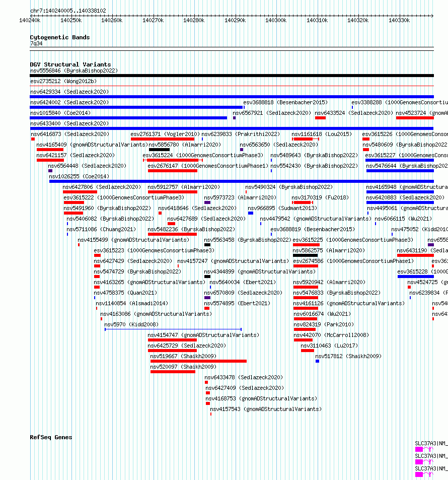Click esv3615224 (1000GenomesConsortiumPhase3) label

click(203, 155)
